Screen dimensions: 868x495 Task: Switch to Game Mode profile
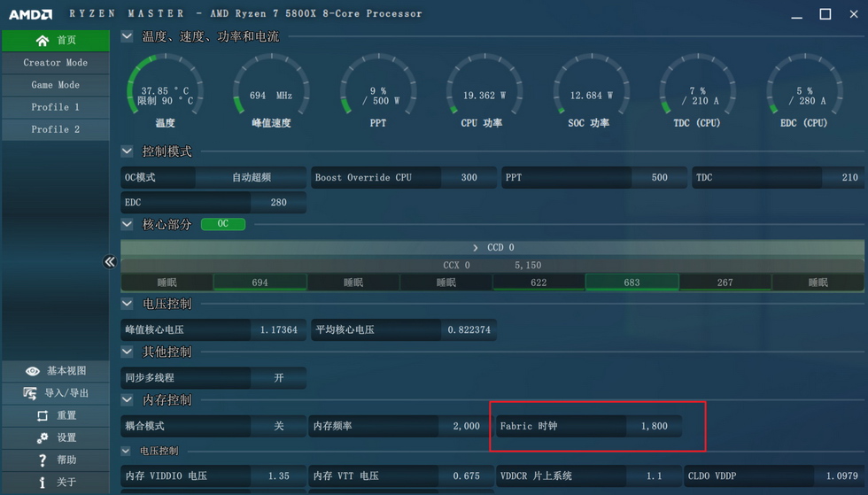(x=56, y=85)
